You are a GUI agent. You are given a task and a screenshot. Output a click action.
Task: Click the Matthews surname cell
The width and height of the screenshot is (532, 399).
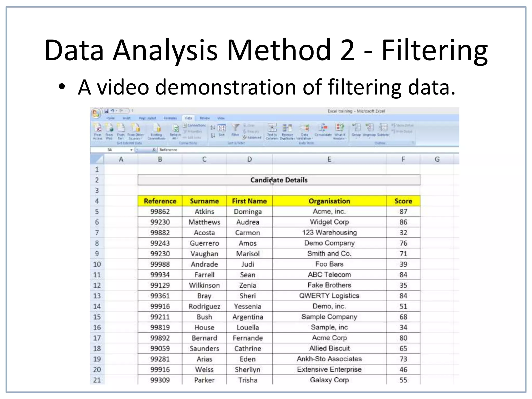(204, 222)
